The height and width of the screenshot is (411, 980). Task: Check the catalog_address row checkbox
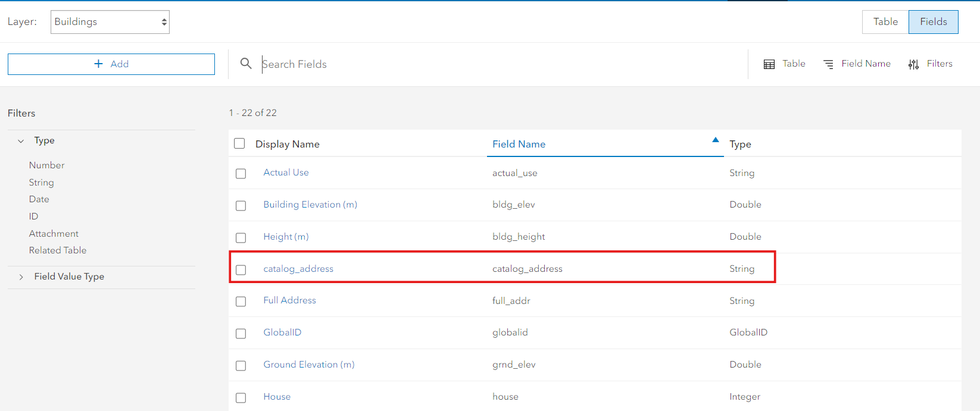coord(241,270)
